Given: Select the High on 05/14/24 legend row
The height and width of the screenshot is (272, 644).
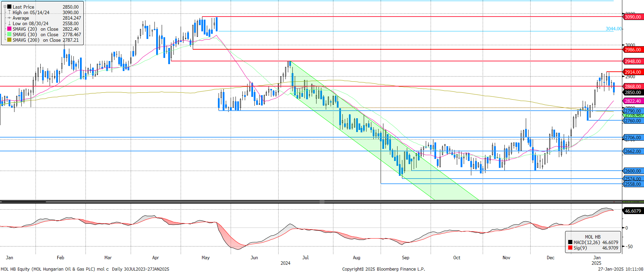Looking at the screenshot, I should (46, 12).
